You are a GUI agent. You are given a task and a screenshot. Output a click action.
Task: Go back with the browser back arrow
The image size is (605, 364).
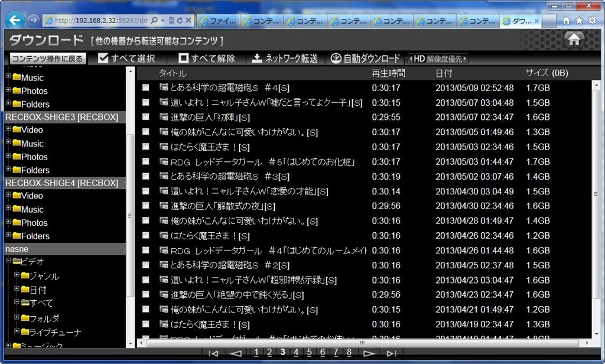[x=15, y=20]
